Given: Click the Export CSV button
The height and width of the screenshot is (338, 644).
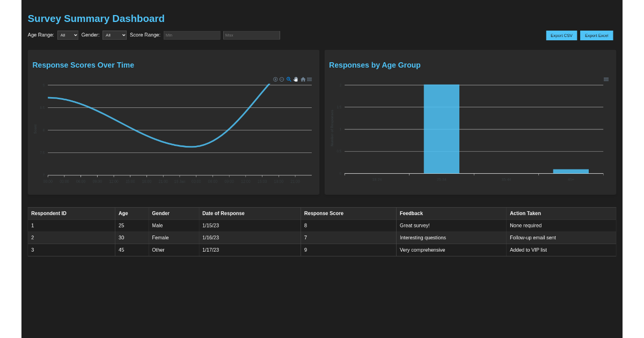Looking at the screenshot, I should point(561,35).
